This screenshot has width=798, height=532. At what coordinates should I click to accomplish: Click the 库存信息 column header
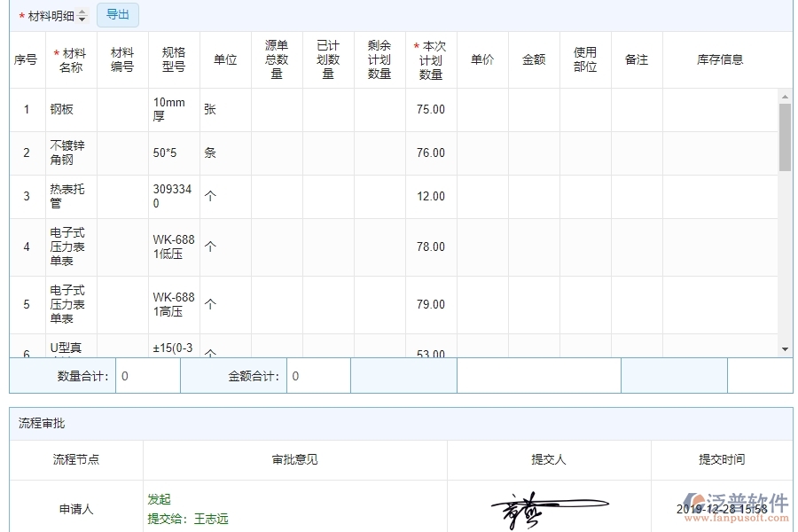click(x=718, y=59)
